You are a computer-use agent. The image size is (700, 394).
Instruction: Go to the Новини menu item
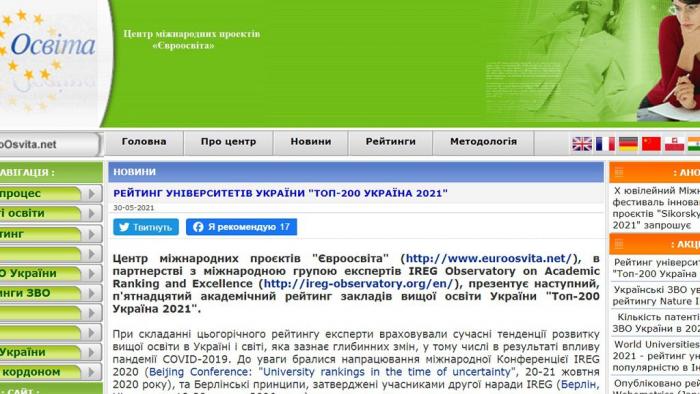[x=311, y=142]
